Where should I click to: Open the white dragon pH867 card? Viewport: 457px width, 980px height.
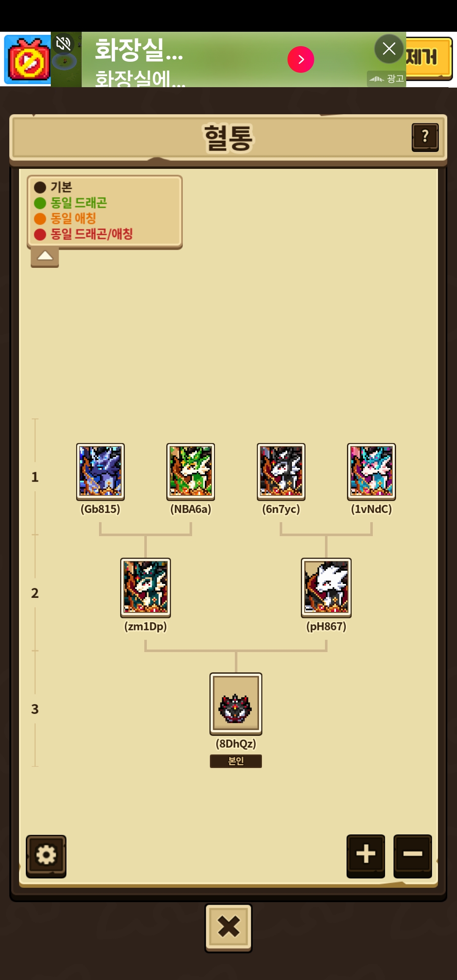[326, 587]
